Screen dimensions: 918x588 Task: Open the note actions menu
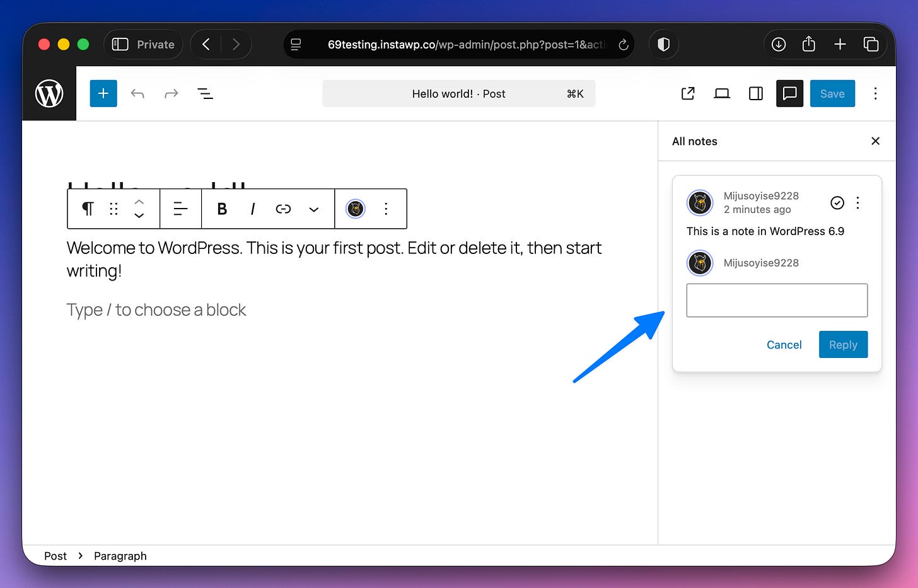pyautogui.click(x=857, y=203)
